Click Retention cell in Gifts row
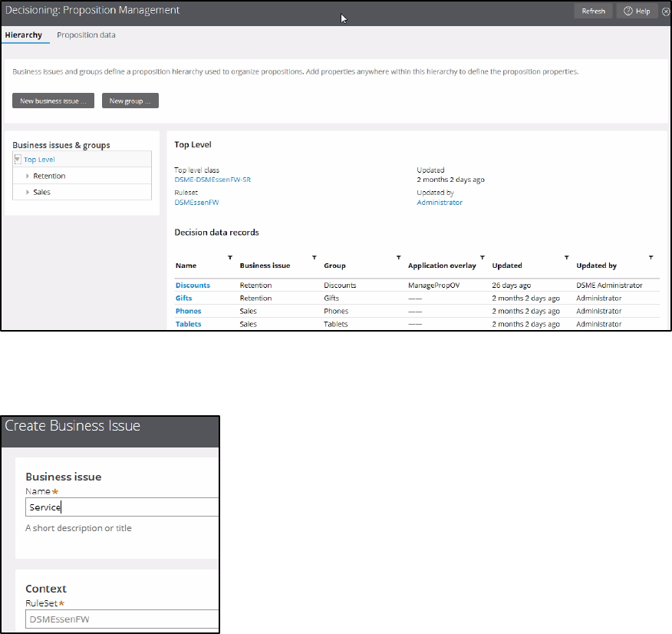 pos(255,299)
